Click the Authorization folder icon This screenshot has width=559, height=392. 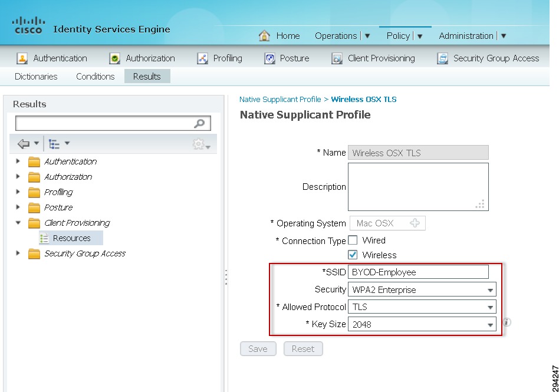(34, 177)
